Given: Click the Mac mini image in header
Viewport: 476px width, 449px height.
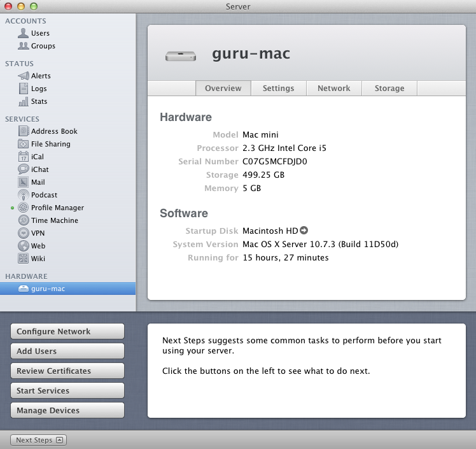Looking at the screenshot, I should pyautogui.click(x=181, y=56).
